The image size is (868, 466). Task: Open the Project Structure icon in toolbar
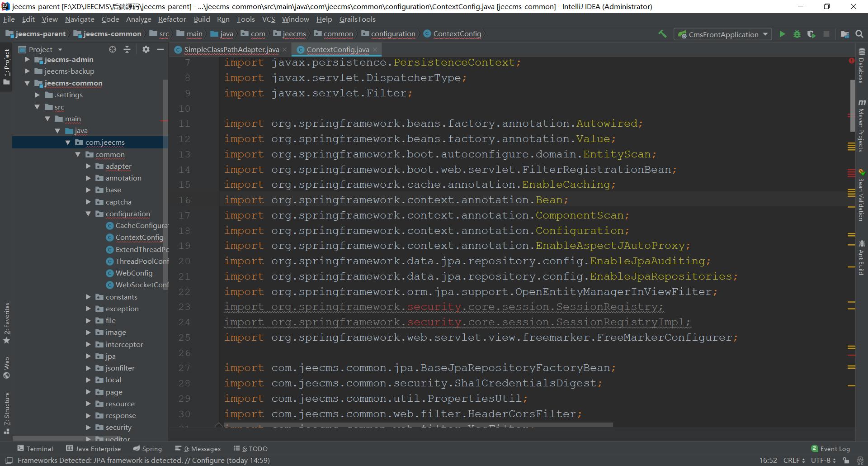click(x=844, y=34)
